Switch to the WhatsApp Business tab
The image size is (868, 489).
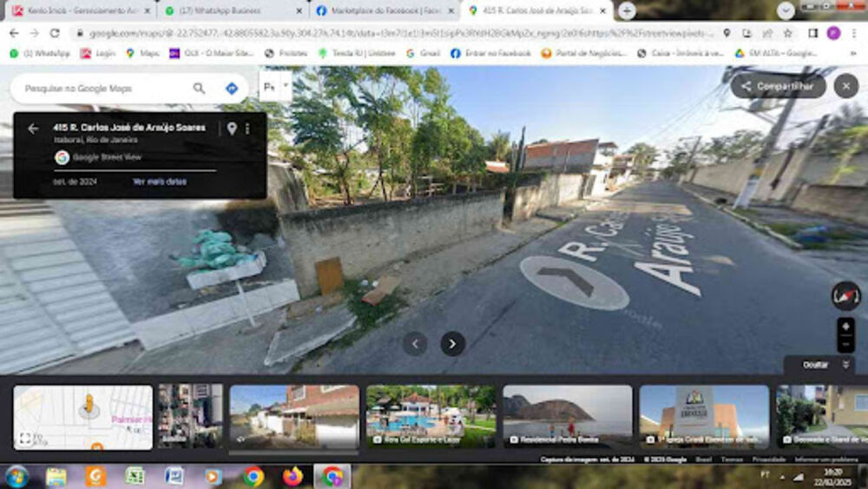pos(233,10)
